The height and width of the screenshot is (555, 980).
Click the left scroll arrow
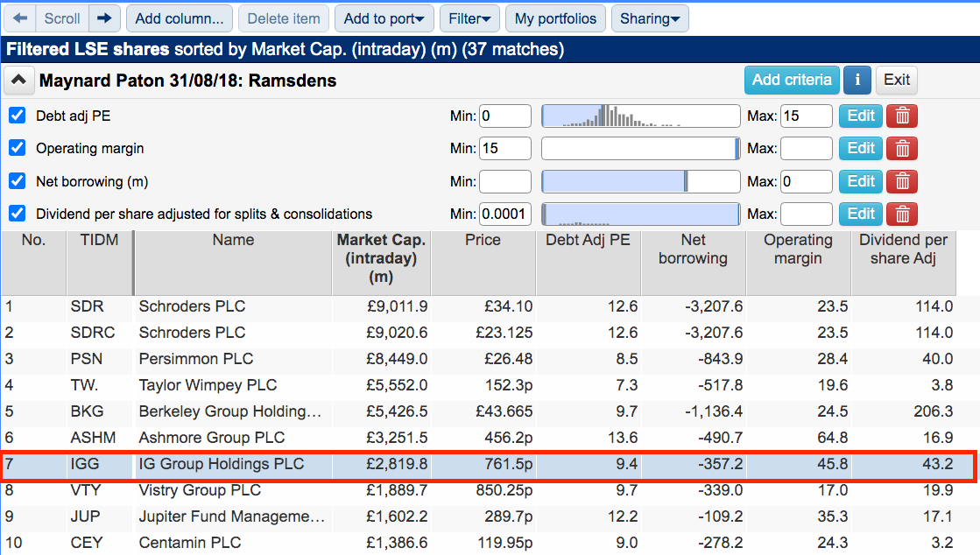click(x=20, y=18)
